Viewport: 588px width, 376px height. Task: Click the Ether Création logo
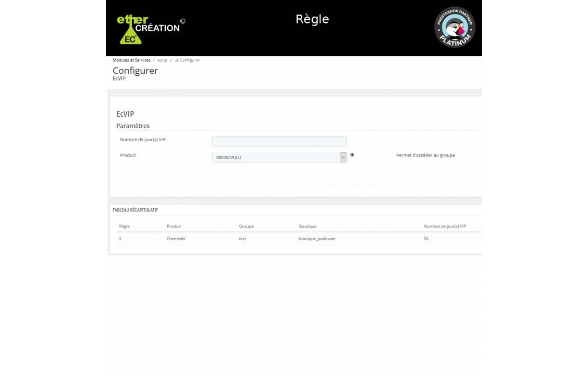click(x=148, y=29)
